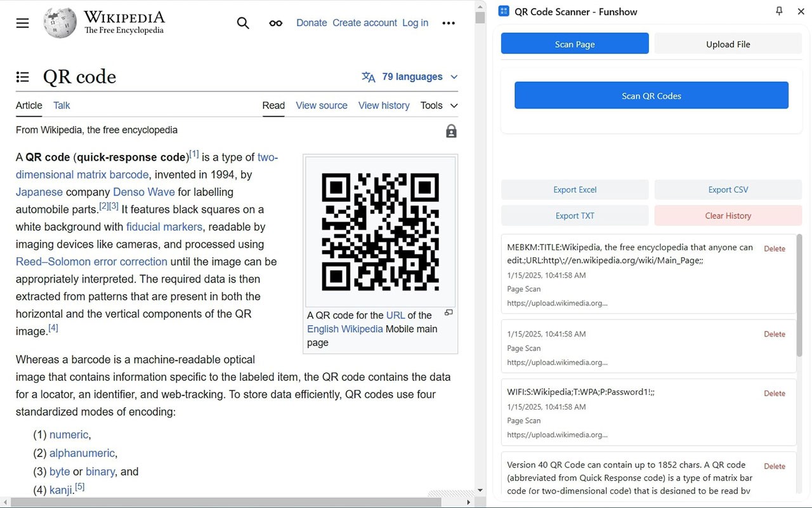Open the Japanese link

click(x=39, y=192)
